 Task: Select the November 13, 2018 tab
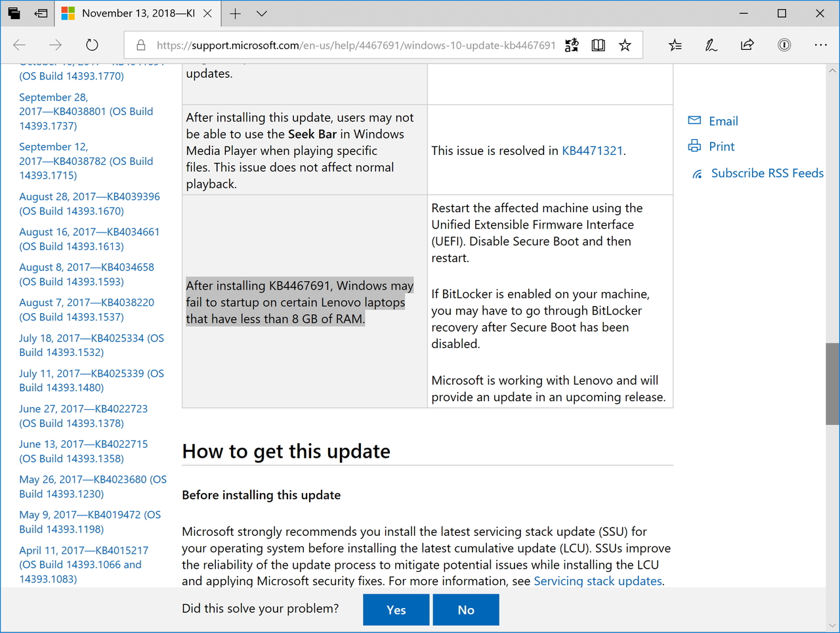136,13
